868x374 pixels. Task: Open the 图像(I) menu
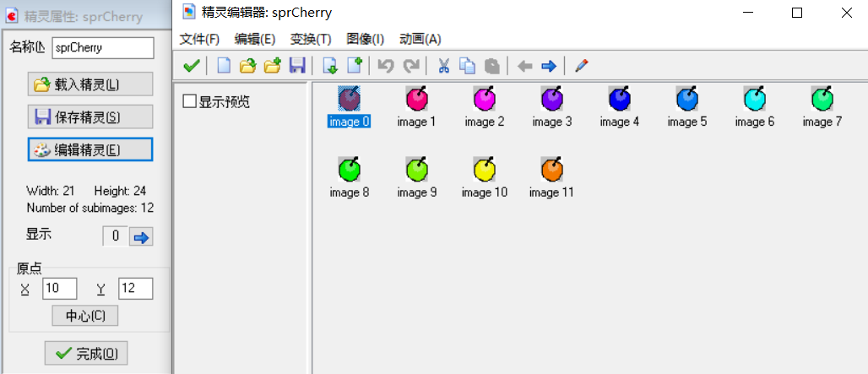(365, 40)
